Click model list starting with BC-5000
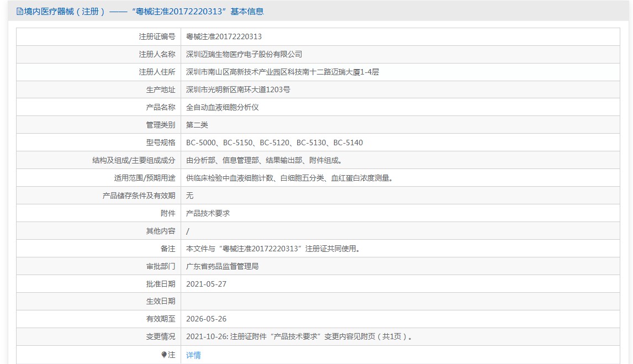Viewport: 633px width, 364px height. coord(275,143)
